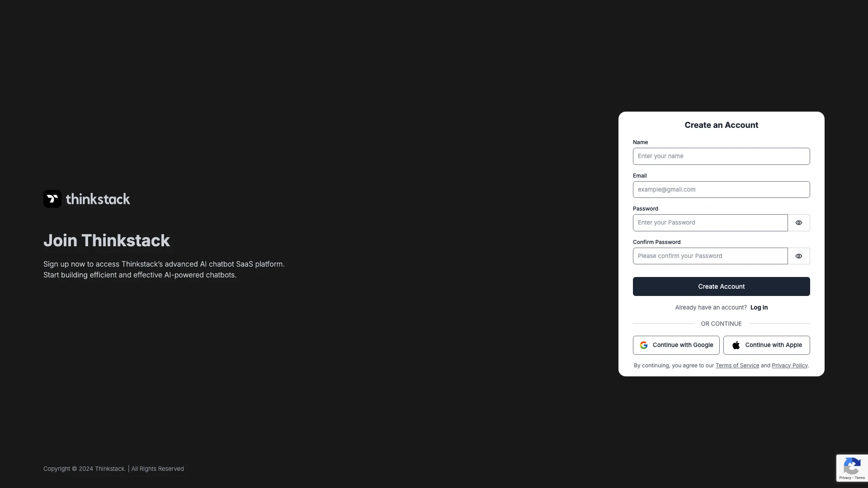Click the Password input field
The width and height of the screenshot is (868, 488).
(x=710, y=222)
